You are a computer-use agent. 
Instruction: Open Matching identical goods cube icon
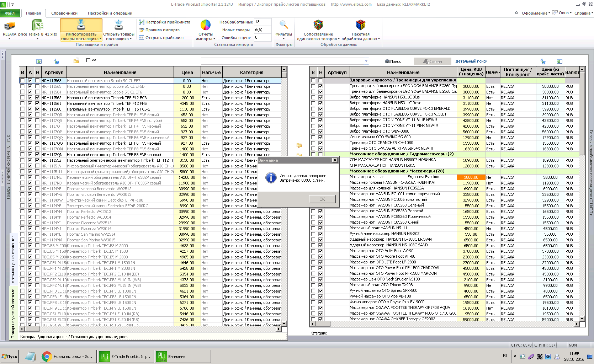[318, 25]
